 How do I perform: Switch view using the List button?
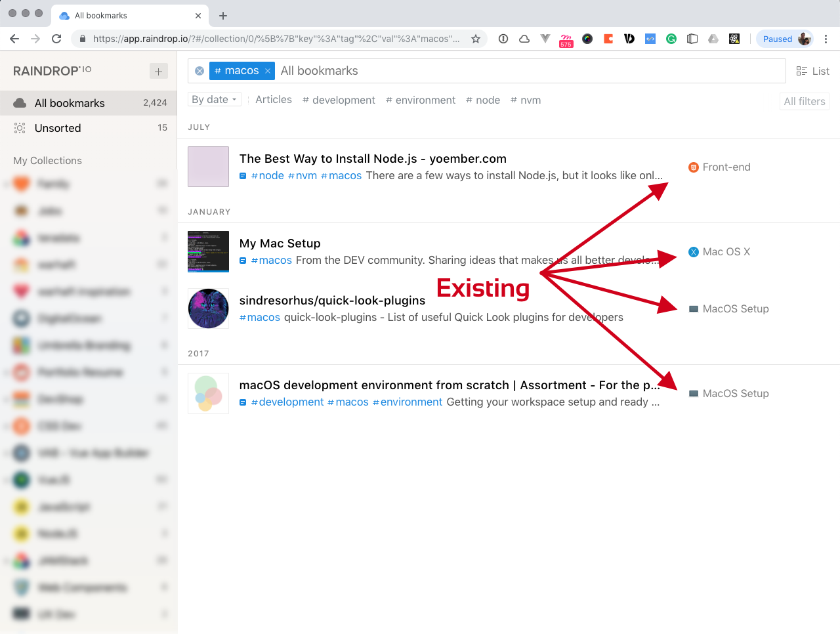pyautogui.click(x=812, y=71)
